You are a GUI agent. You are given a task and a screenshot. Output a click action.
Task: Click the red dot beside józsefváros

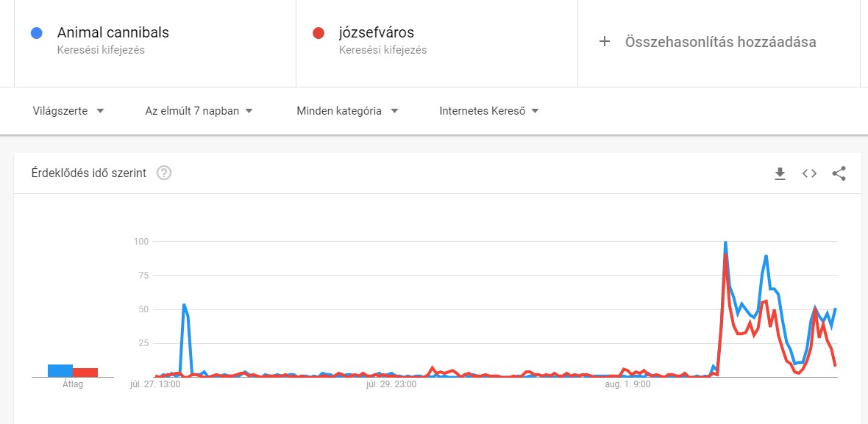pos(318,33)
